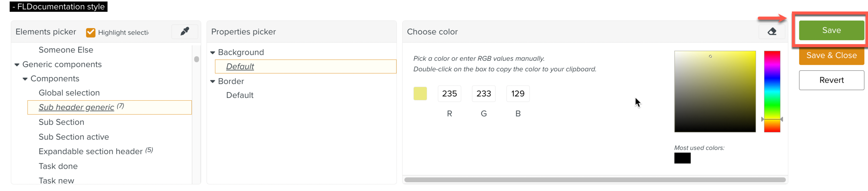Click the yellow current color preview box
The image size is (868, 191).
(420, 94)
